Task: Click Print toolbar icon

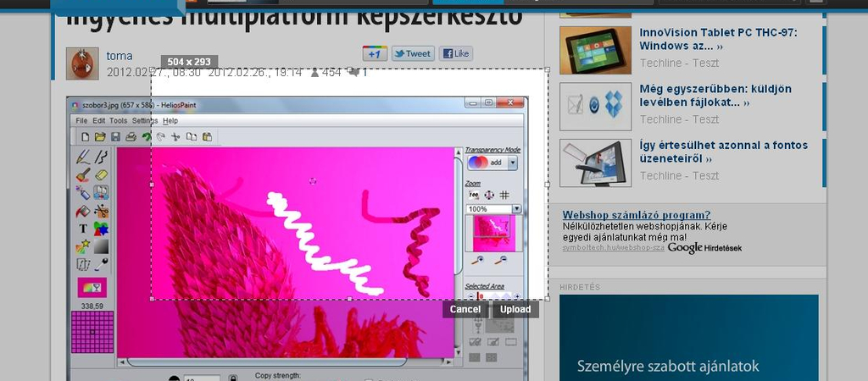Action: tap(131, 136)
